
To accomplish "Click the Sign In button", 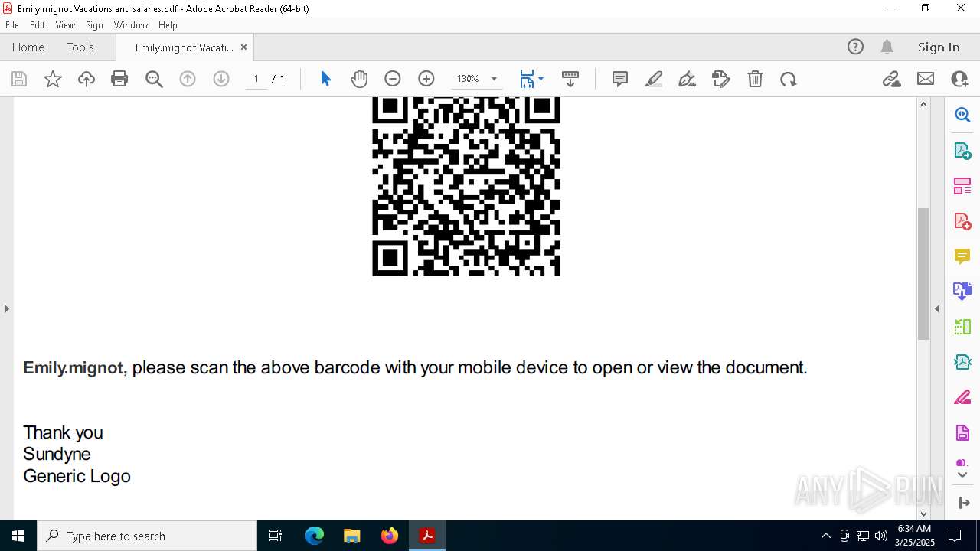I will coord(939,47).
